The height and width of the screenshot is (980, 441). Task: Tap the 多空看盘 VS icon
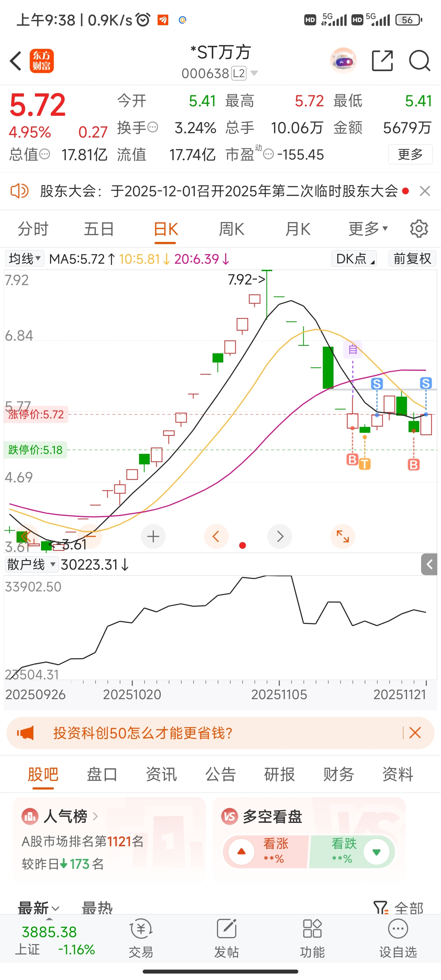click(x=229, y=816)
